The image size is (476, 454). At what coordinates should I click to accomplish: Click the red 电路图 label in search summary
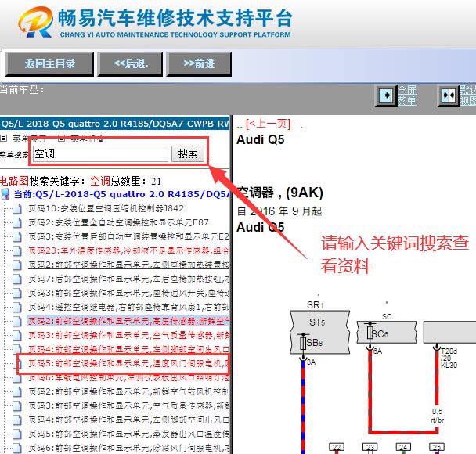[x=14, y=181]
